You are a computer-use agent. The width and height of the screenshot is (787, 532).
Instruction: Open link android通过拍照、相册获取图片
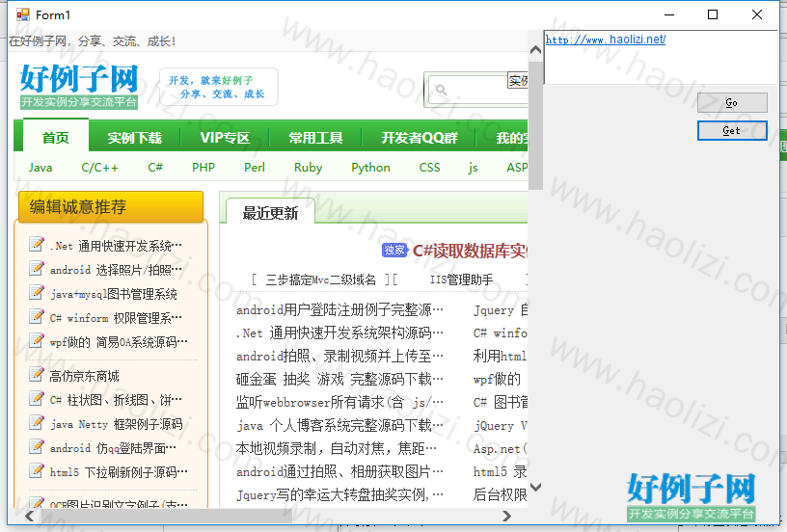tap(339, 471)
